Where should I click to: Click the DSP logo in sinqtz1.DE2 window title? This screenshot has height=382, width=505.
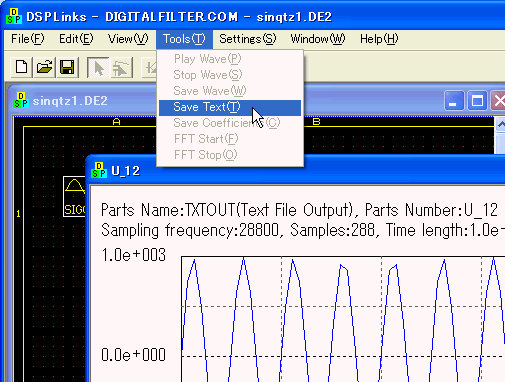pyautogui.click(x=21, y=100)
